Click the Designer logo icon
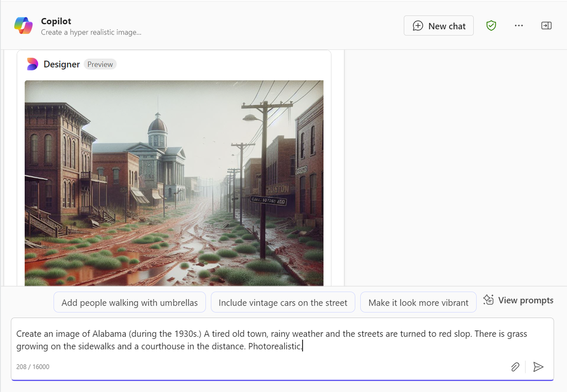 click(32, 64)
